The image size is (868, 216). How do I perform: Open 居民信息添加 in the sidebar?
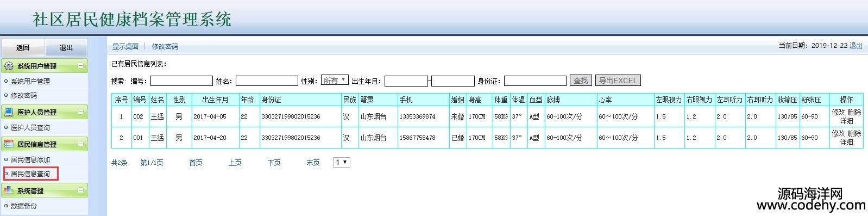click(30, 160)
